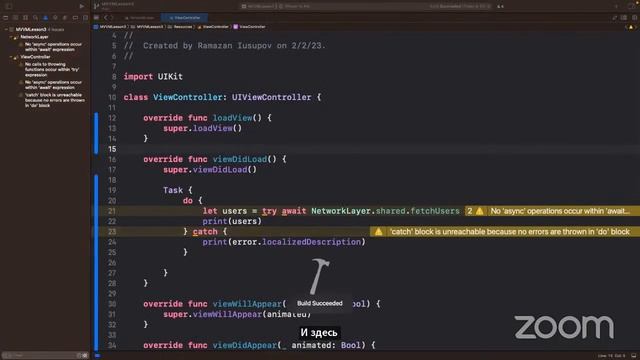Click 'class ViewController' declaration line
Screen dimensions: 640x360
pyautogui.click(x=222, y=98)
